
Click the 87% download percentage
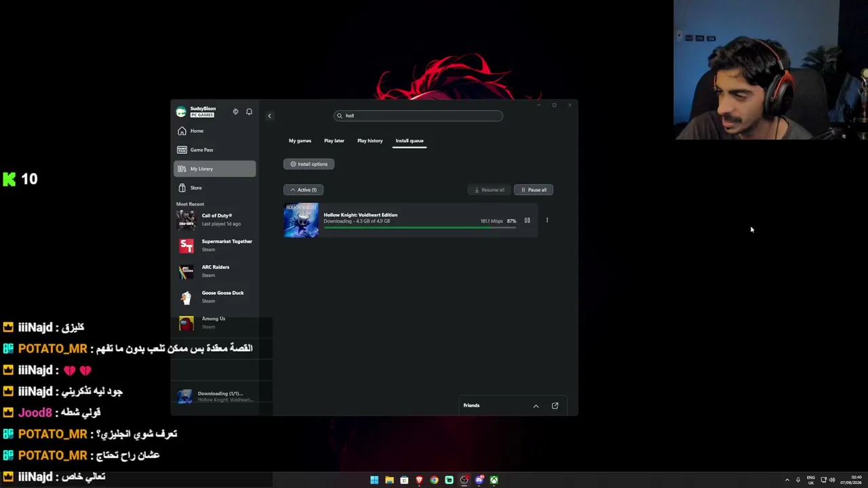pos(511,221)
